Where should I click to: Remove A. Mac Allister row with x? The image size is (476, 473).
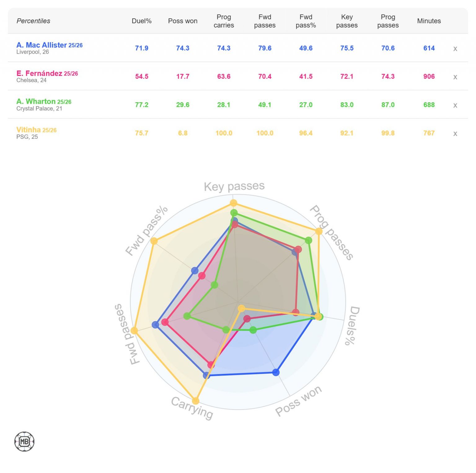pyautogui.click(x=455, y=49)
